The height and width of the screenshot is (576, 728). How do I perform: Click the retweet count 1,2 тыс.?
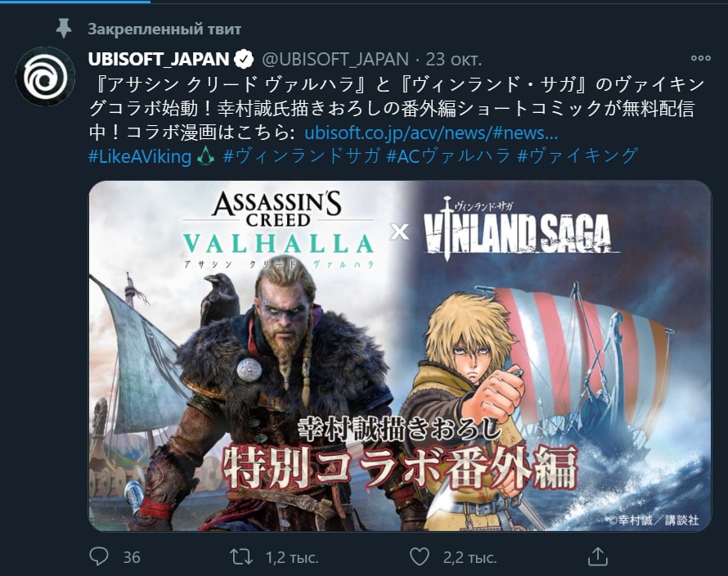point(291,557)
